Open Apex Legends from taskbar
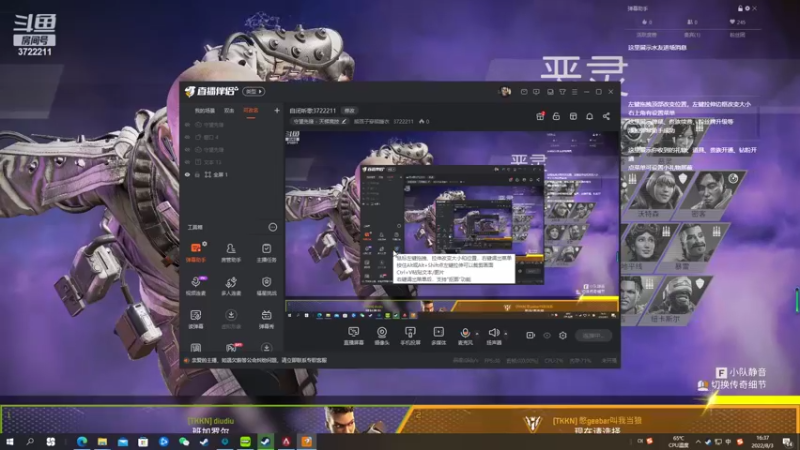Screen dimensions: 800x450 (286, 442)
